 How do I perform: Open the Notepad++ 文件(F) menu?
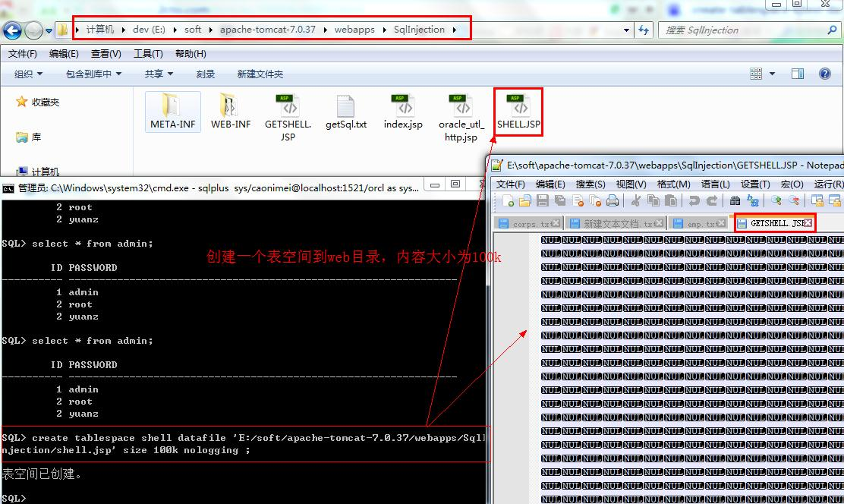point(510,184)
